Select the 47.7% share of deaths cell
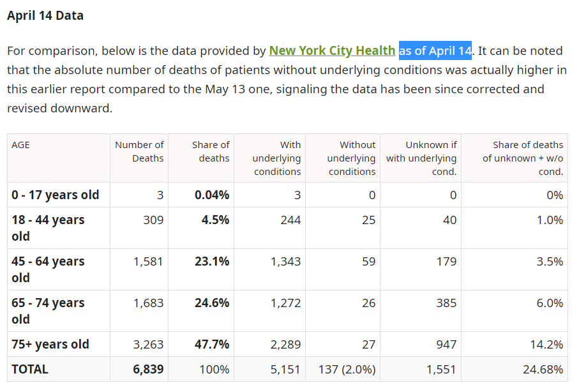579x392 pixels. (x=212, y=344)
